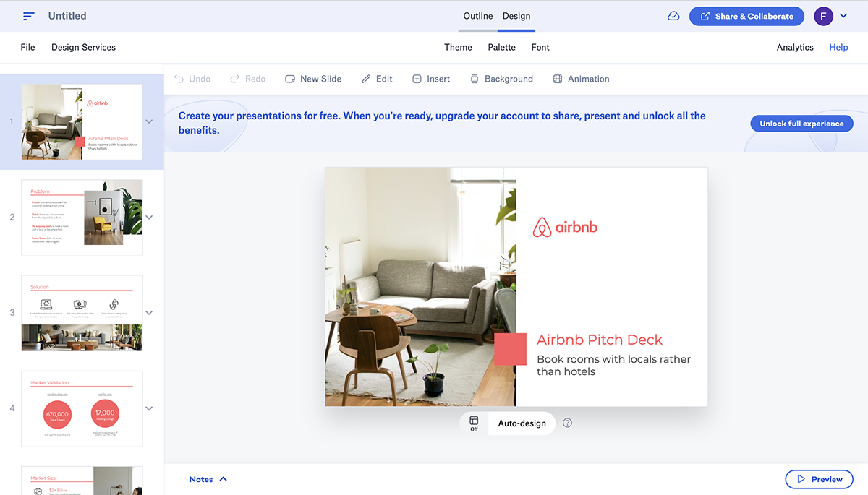Click the Insert icon in the toolbar
868x495 pixels.
[x=418, y=78]
